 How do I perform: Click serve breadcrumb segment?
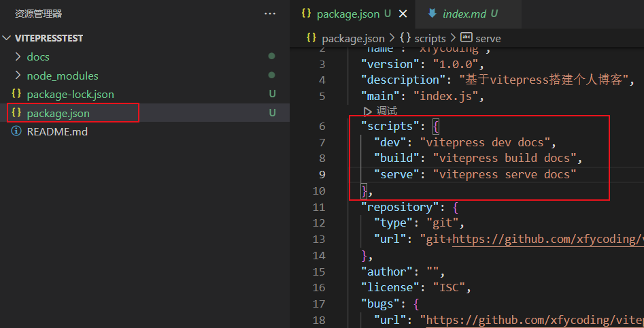(488, 39)
